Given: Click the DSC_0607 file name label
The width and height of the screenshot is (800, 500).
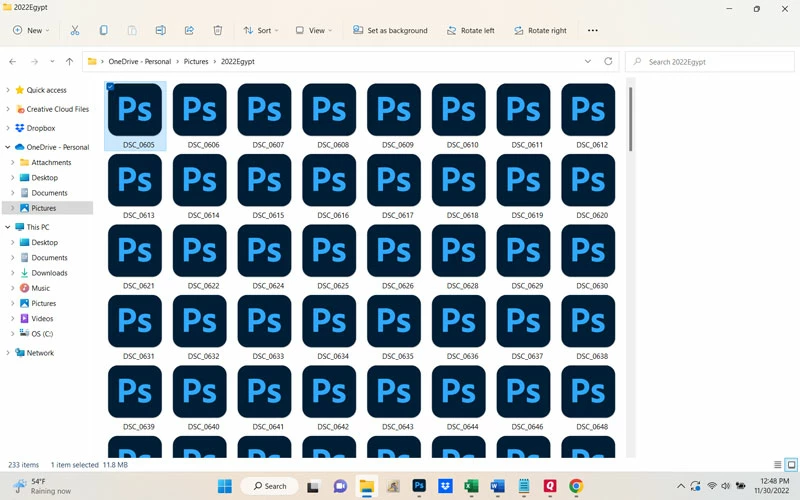Looking at the screenshot, I should (268, 145).
